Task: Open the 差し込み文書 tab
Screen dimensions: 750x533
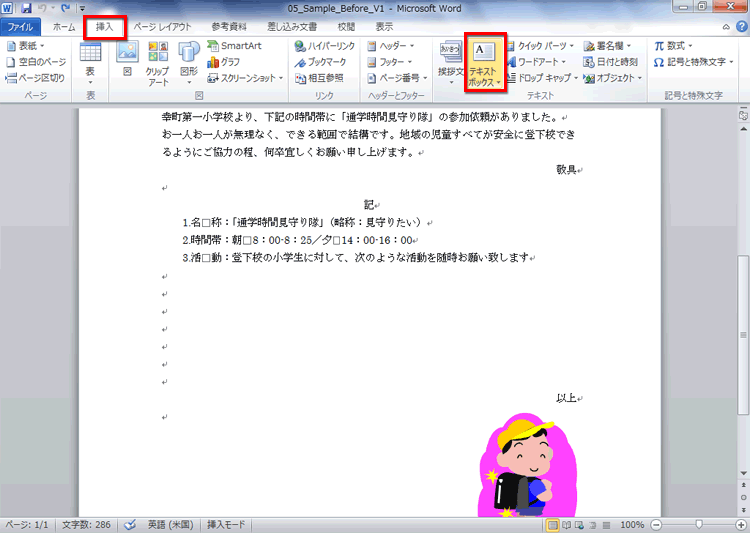Action: (x=292, y=27)
